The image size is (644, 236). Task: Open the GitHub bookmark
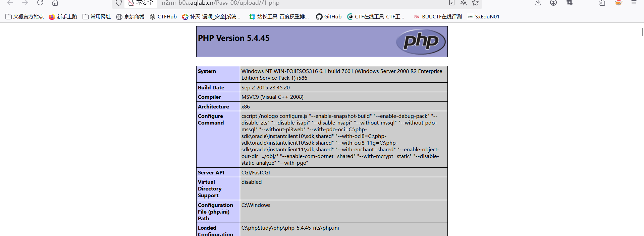point(329,17)
